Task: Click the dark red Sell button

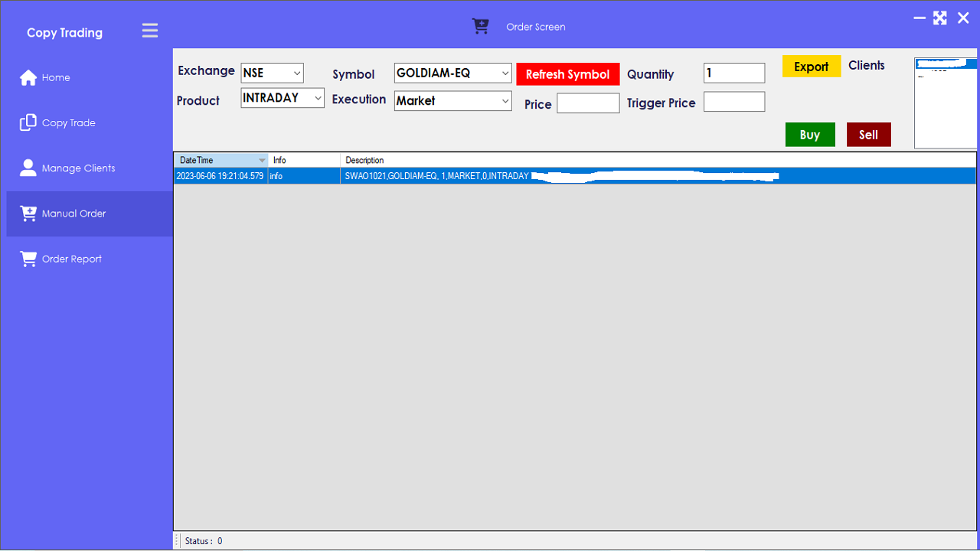Action: (869, 135)
